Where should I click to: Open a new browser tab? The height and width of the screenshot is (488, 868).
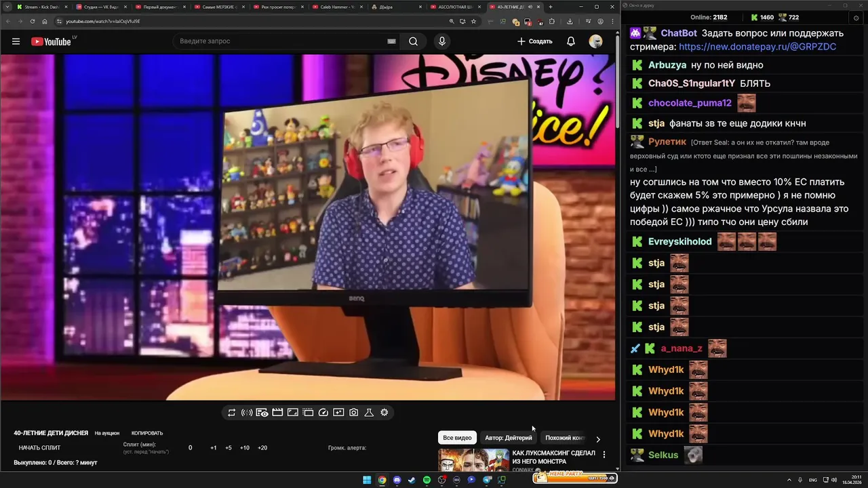click(x=550, y=7)
